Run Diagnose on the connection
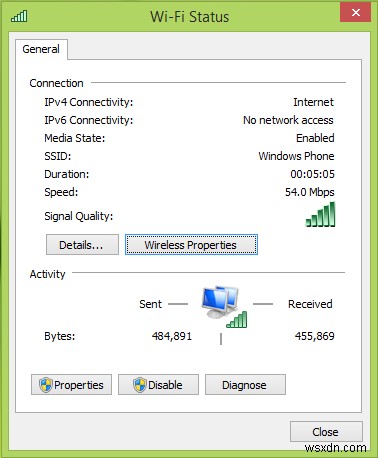This screenshot has width=378, height=458. (245, 385)
